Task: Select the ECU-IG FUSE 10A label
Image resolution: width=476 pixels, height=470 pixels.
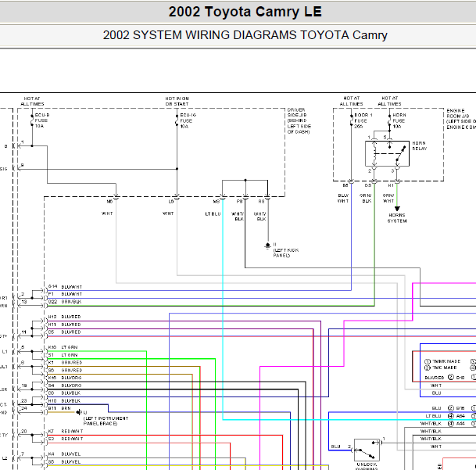Action: 188,120
